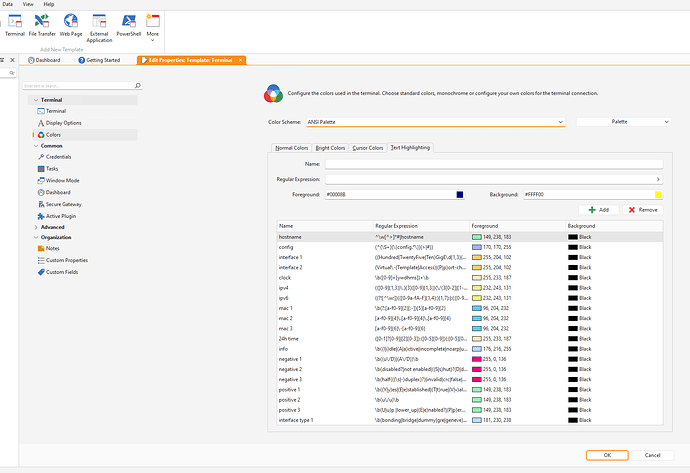690x473 pixels.
Task: Open the Custom Fields page
Action: coord(61,272)
